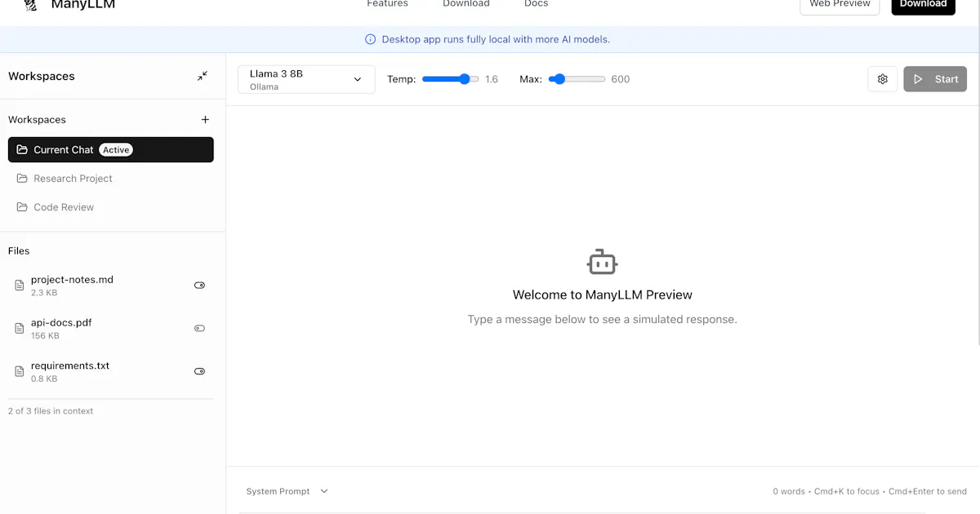The width and height of the screenshot is (980, 514).
Task: Click the ManyLLM brand link
Action: tap(82, 4)
